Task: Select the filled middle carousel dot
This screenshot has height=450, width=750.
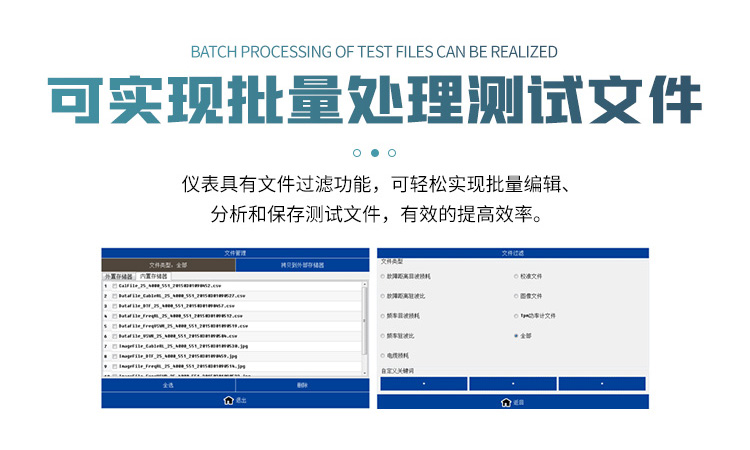Action: [375, 153]
